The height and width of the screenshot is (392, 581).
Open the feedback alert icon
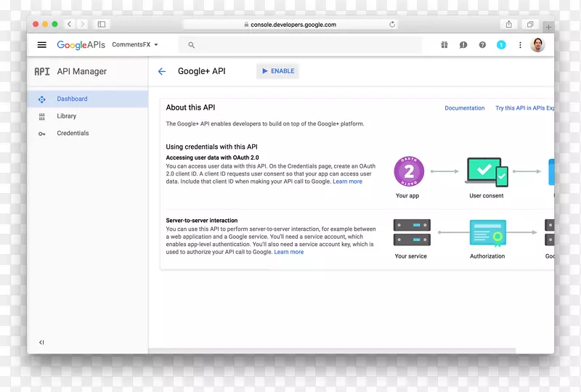pyautogui.click(x=463, y=45)
